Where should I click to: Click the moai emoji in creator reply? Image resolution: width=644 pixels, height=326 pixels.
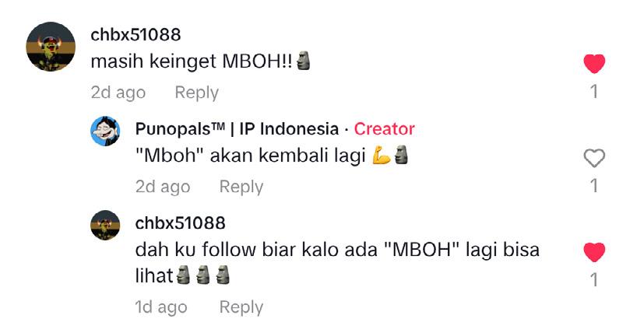pos(401,155)
